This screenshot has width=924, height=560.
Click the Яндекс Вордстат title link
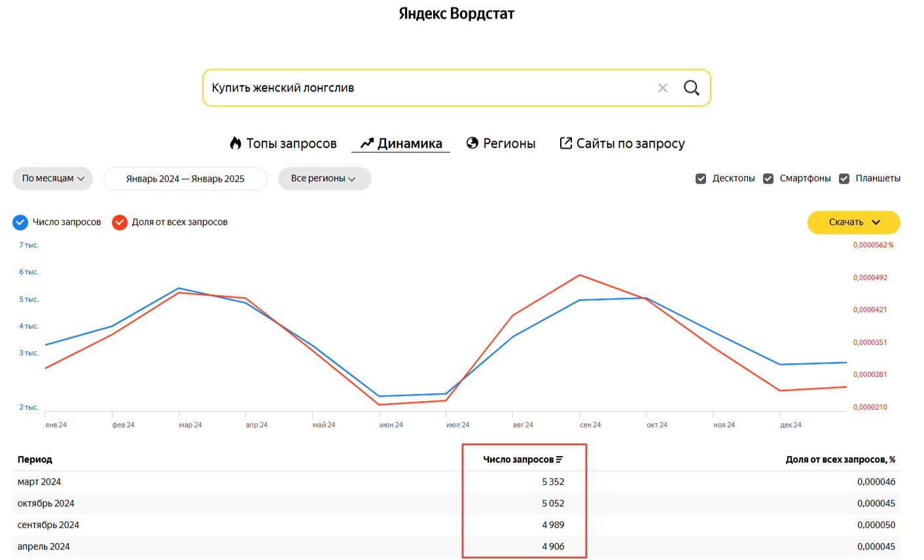457,14
